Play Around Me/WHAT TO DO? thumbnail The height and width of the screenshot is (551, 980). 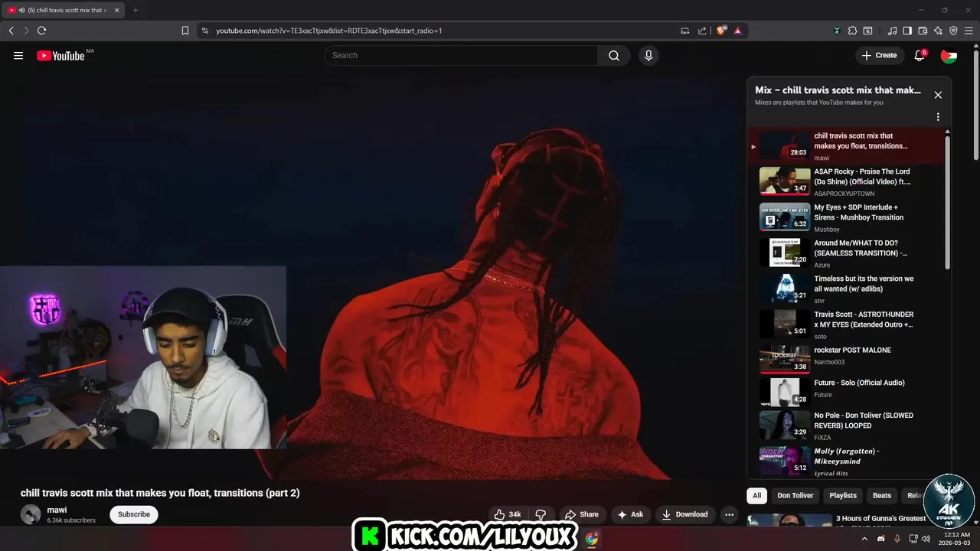785,253
